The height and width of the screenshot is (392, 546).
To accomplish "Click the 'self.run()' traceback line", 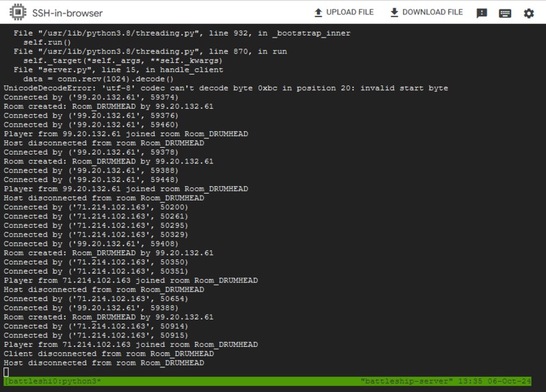I will [x=47, y=42].
